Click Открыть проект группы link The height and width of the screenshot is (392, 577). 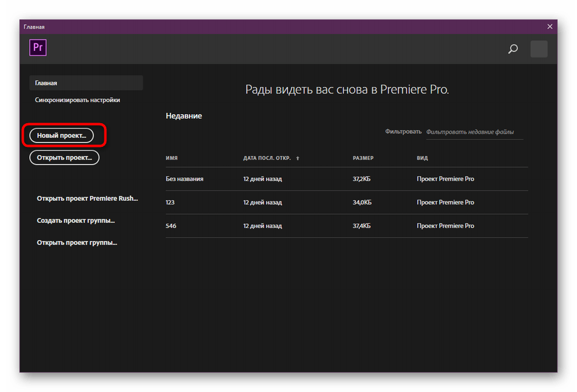coord(77,243)
